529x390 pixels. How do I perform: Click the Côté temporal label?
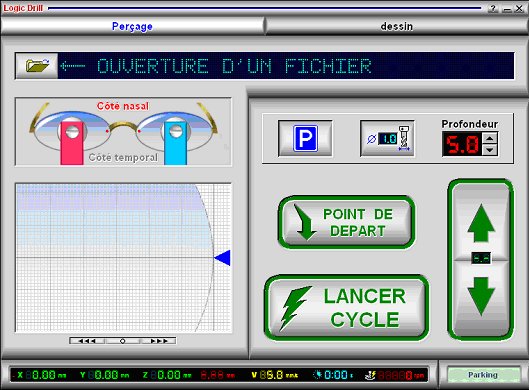(x=123, y=157)
